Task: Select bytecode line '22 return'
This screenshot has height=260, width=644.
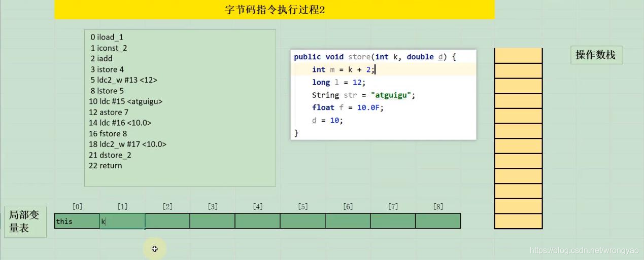Action: [105, 166]
